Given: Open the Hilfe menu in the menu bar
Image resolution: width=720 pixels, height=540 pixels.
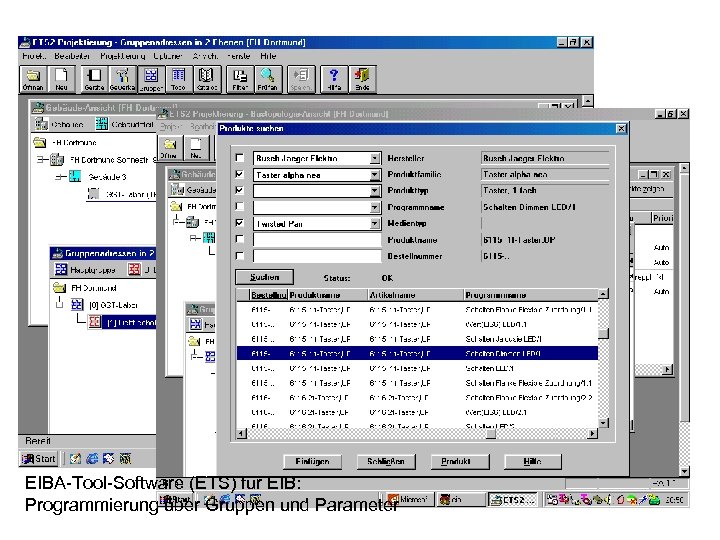Looking at the screenshot, I should tap(268, 56).
